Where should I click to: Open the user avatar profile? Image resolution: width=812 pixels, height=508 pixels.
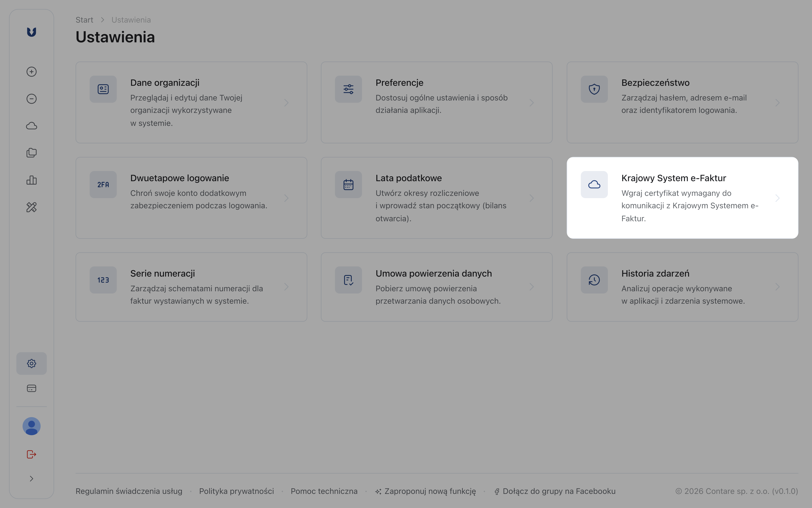[x=32, y=426]
